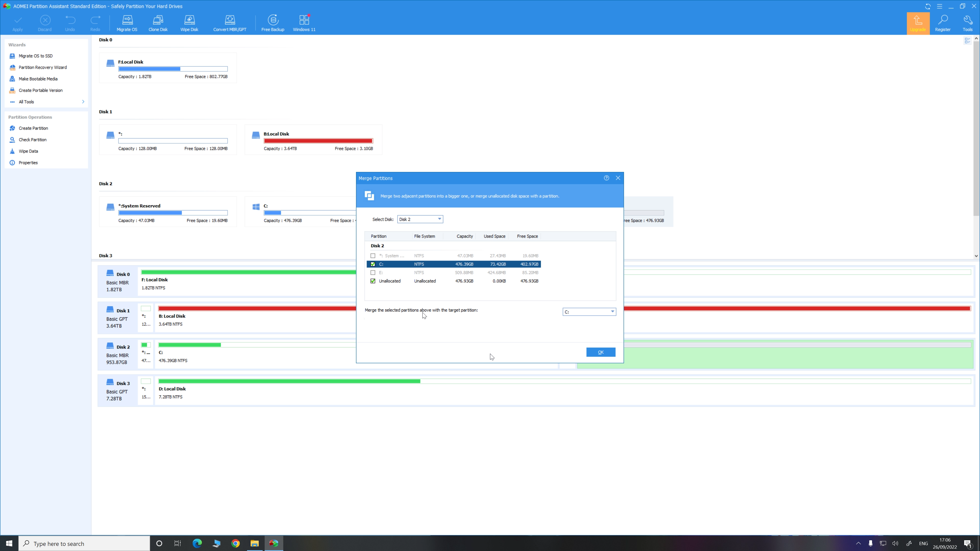Select the B:Local Disk partition card
Viewport: 980px width, 551px height.
(313, 140)
